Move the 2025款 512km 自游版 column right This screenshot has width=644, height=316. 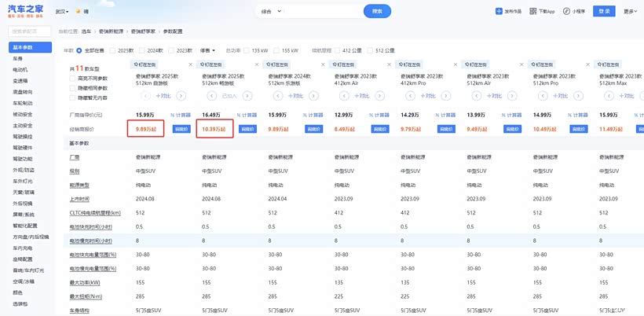181,96
